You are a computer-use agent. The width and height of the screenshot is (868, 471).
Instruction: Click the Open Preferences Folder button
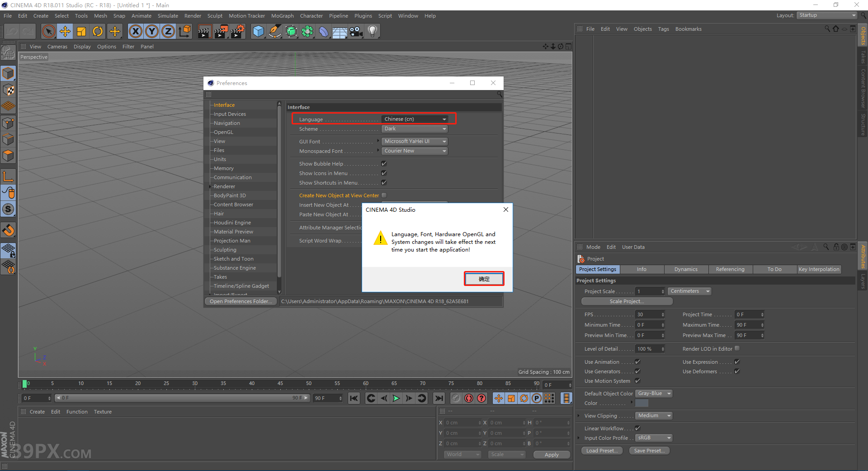(241, 301)
